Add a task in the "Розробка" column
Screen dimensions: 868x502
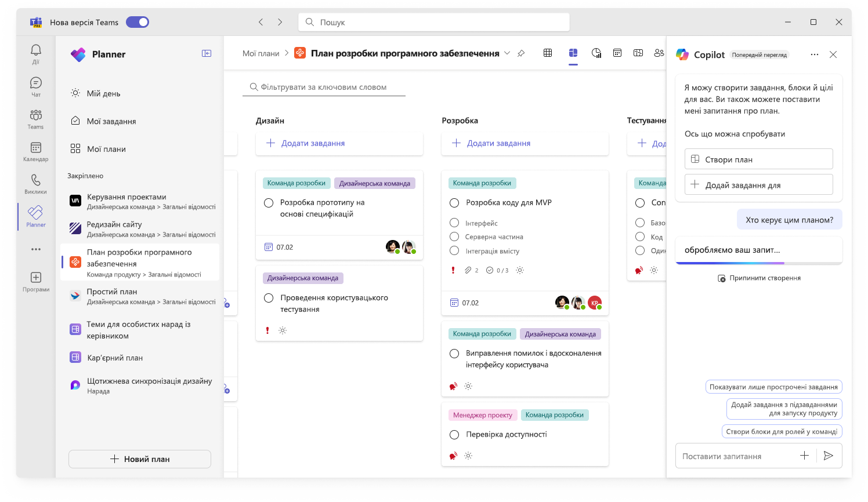tap(525, 143)
